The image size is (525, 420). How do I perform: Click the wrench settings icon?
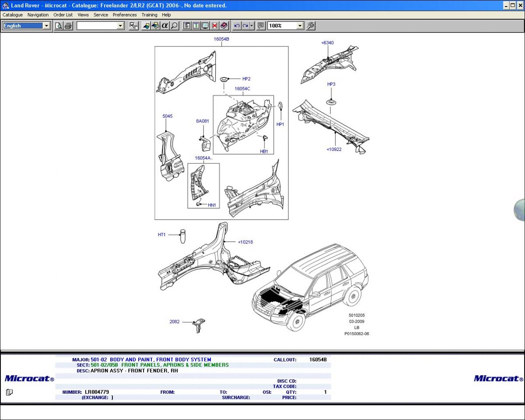(x=310, y=26)
